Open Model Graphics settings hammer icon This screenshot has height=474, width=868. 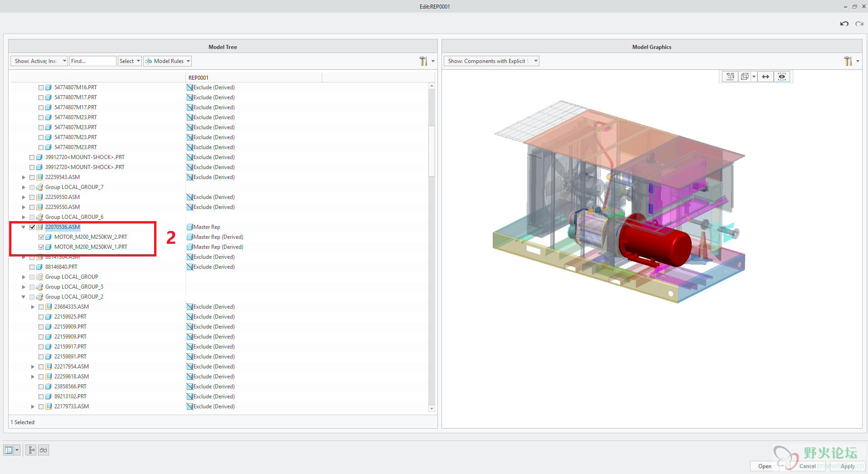(x=848, y=61)
